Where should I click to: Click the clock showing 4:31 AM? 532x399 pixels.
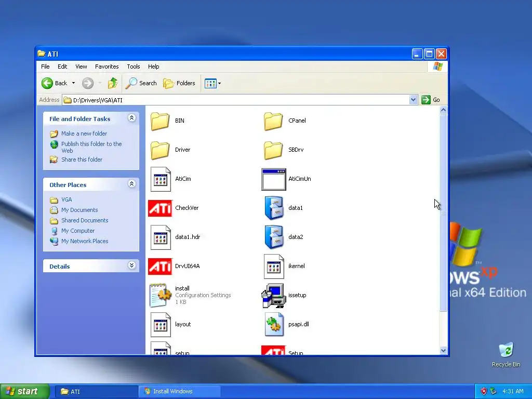coord(513,391)
